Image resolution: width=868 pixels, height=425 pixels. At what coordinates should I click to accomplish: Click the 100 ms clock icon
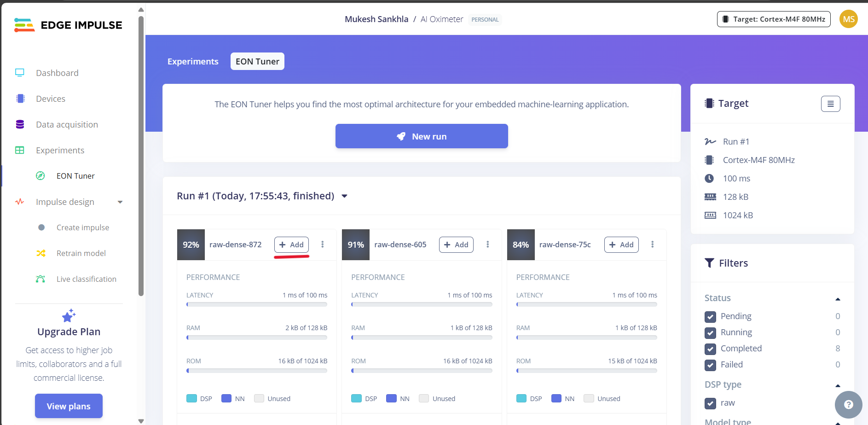click(710, 178)
